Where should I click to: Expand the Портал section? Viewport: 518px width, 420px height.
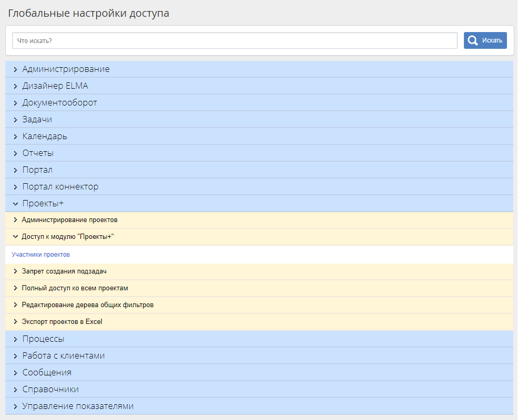(37, 170)
